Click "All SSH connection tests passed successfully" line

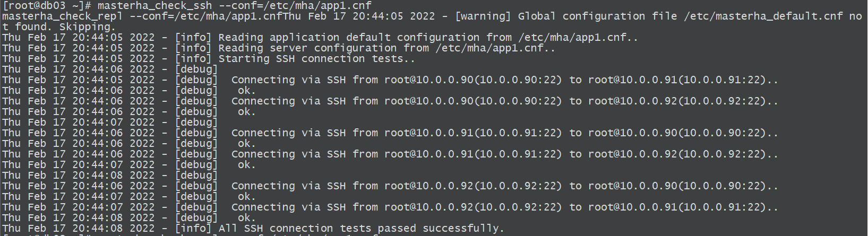tap(253, 228)
